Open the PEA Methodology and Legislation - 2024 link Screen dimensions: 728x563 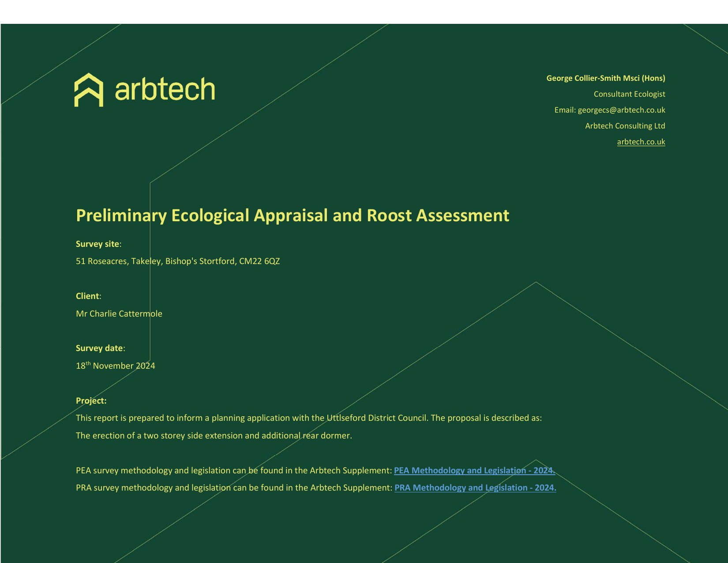474,470
